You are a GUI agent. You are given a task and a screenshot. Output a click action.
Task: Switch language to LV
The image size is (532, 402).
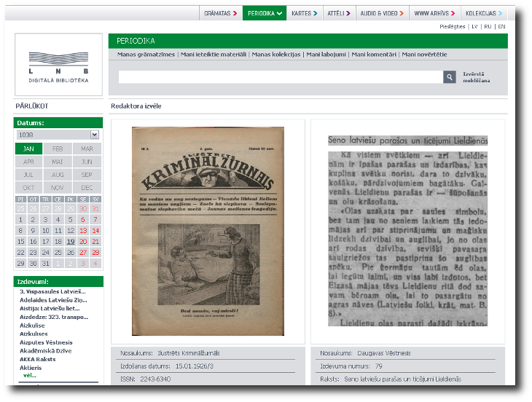click(x=474, y=26)
